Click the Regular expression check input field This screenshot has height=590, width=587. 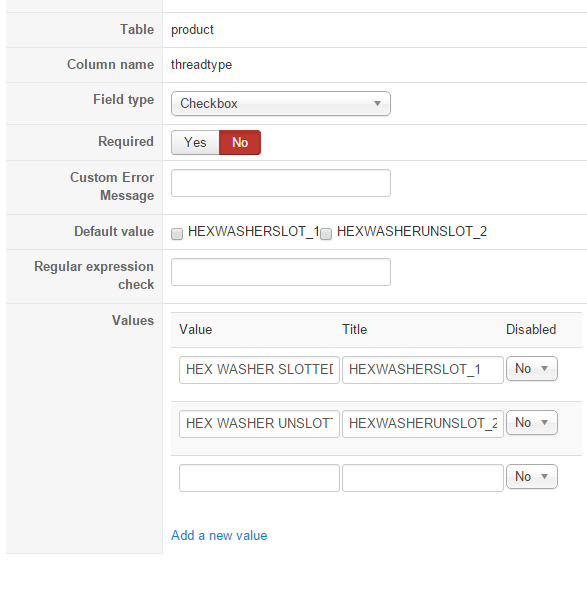[281, 272]
